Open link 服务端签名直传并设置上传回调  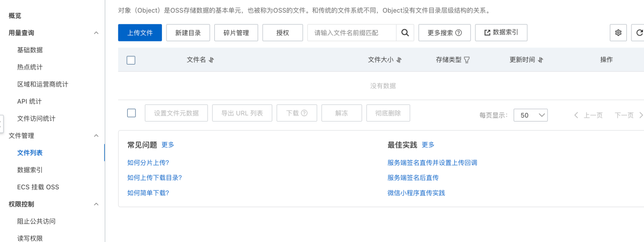pos(432,163)
